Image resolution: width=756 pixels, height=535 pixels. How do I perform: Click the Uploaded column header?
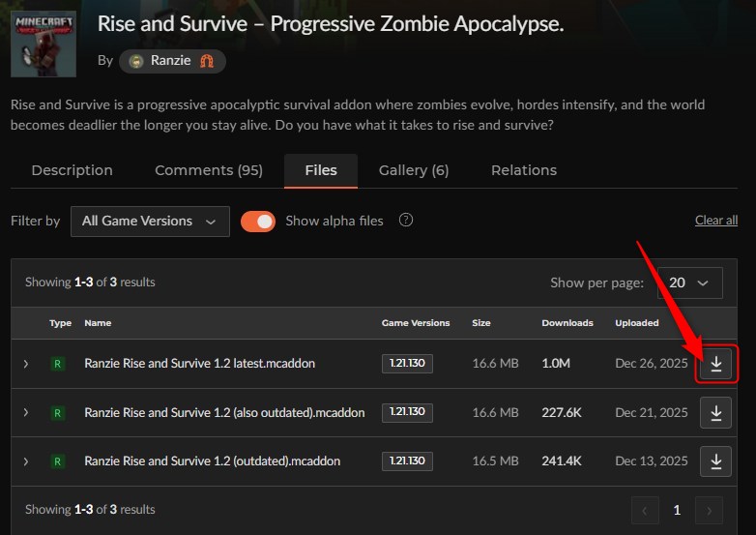(x=637, y=323)
